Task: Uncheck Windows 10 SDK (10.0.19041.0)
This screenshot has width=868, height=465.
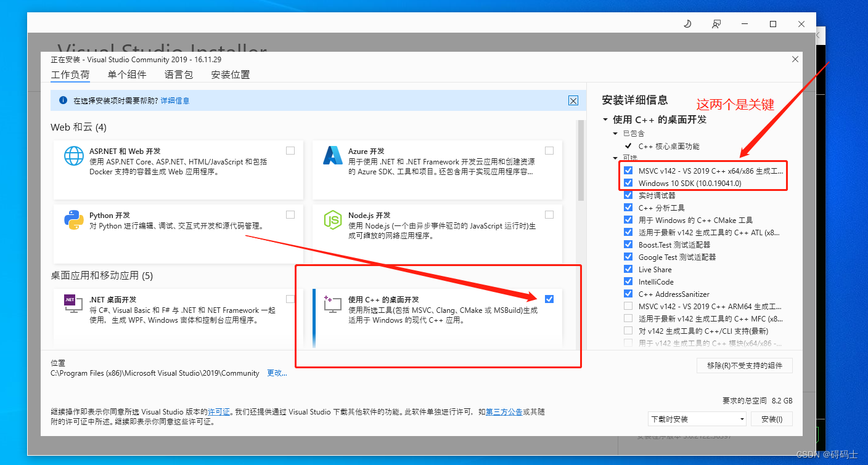Action: (628, 183)
